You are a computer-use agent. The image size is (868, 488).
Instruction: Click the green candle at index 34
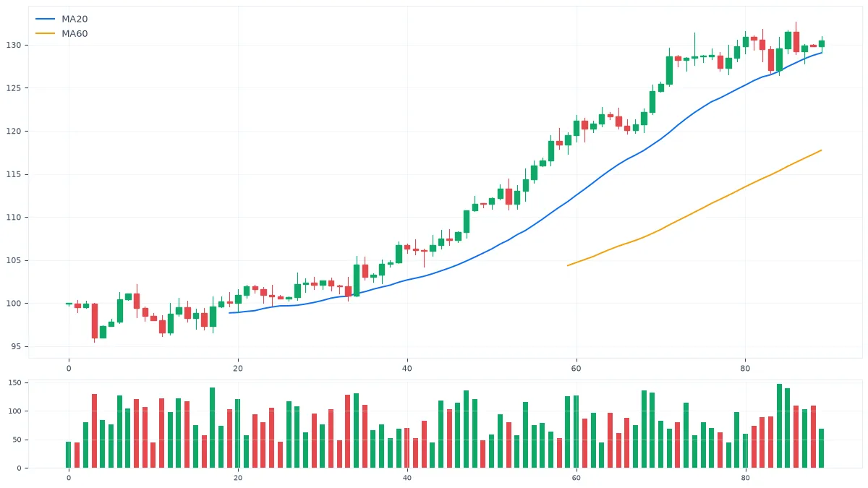click(357, 281)
